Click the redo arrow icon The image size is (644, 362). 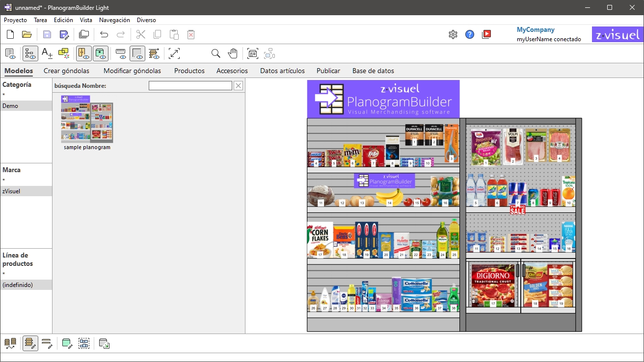121,34
